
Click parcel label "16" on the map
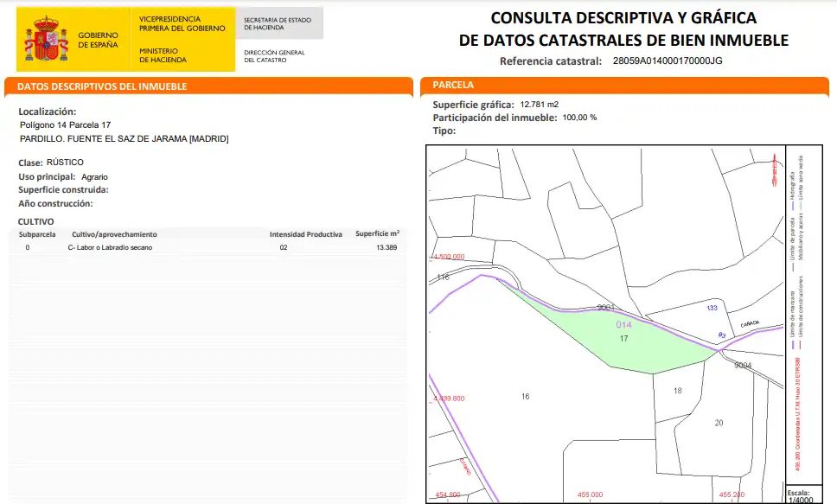point(525,397)
